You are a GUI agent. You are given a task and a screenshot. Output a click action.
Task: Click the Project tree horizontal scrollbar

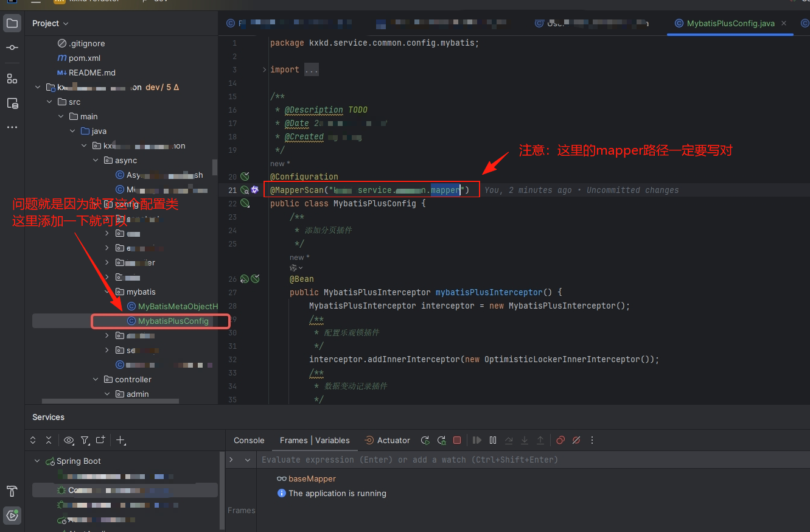pyautogui.click(x=110, y=401)
